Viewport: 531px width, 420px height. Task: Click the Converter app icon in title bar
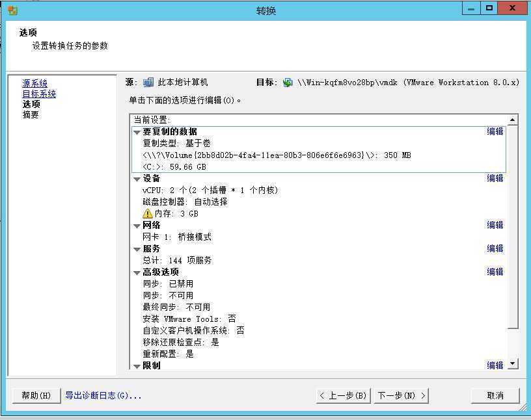tap(12, 10)
